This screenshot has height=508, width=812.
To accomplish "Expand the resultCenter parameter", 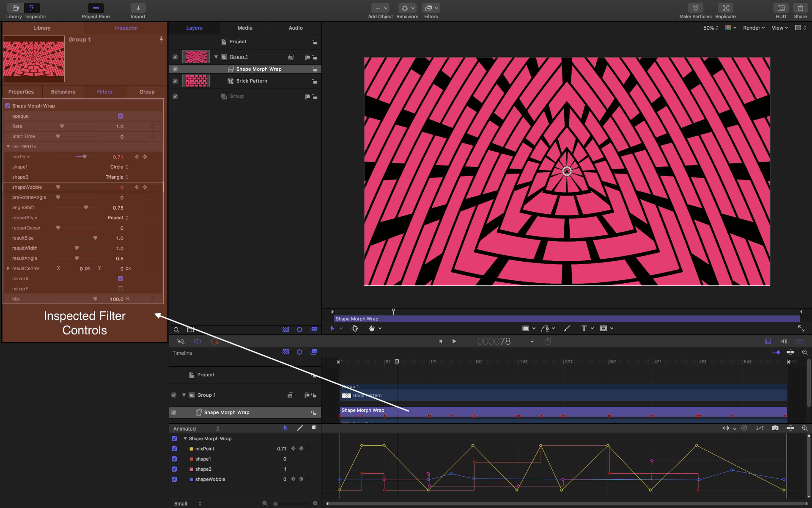I will [8, 268].
